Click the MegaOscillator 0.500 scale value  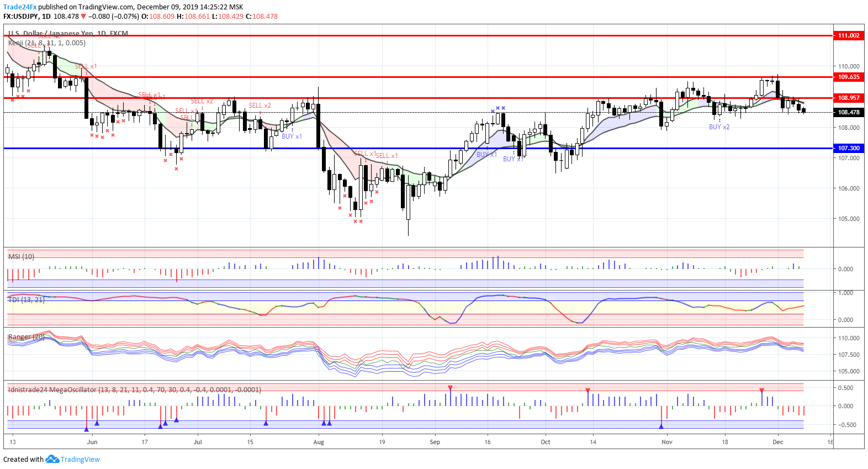(846, 388)
